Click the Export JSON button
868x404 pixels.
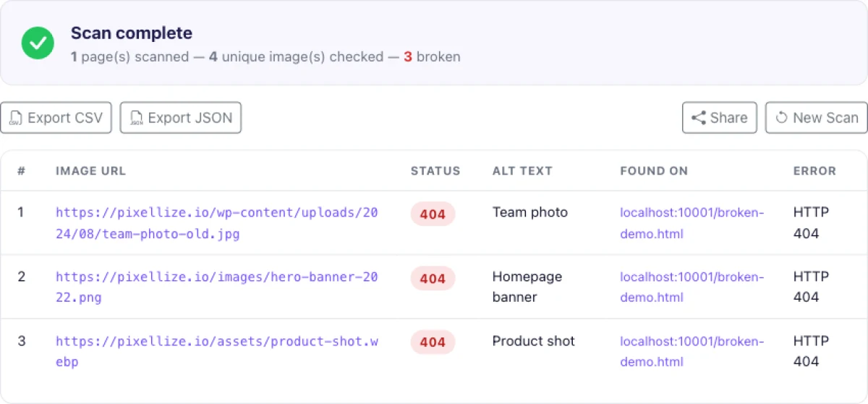click(x=181, y=118)
